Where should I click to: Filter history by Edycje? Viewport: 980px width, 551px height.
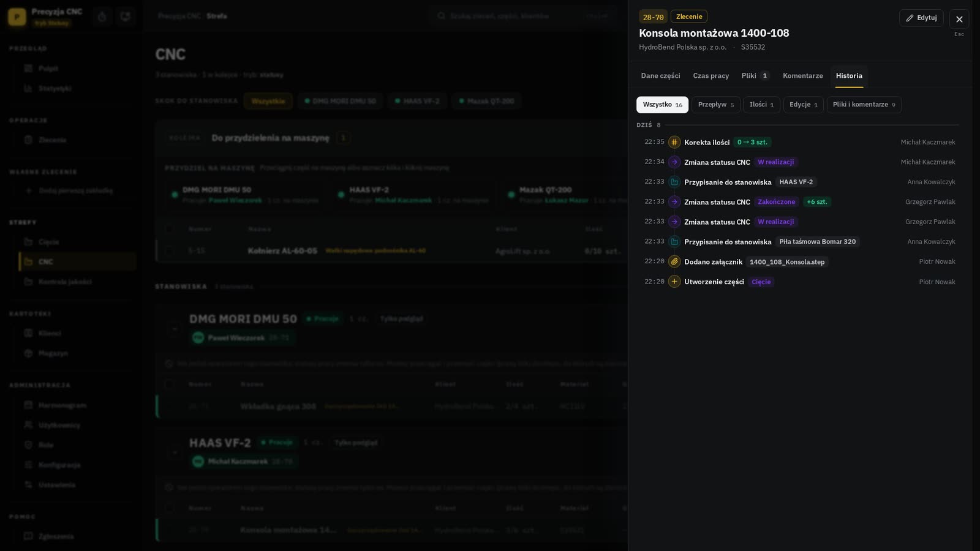click(x=803, y=105)
